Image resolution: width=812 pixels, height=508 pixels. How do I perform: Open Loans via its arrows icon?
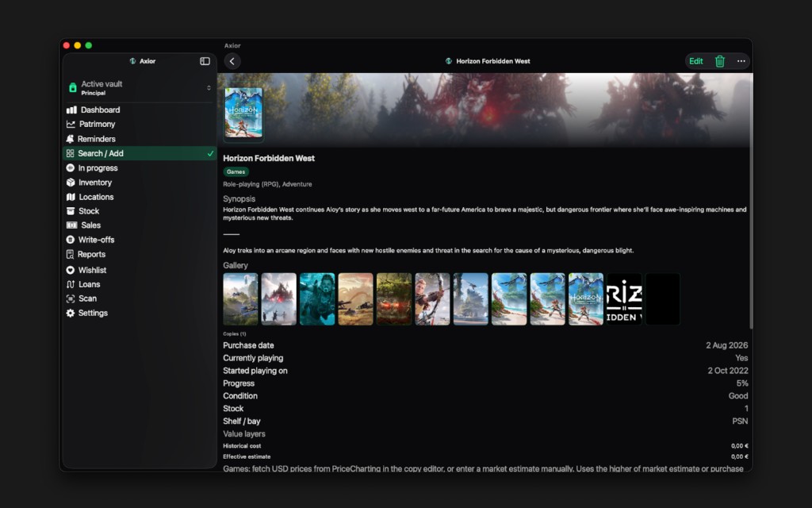[71, 284]
